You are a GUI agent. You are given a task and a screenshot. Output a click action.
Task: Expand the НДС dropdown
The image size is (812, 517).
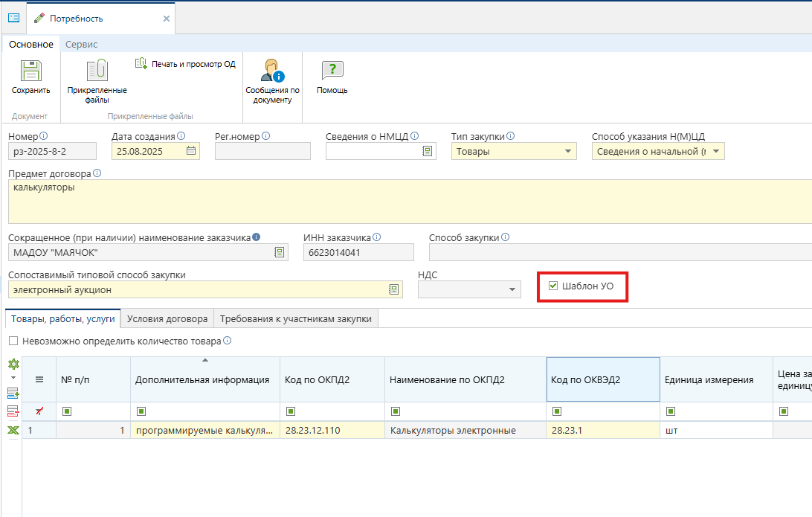(x=512, y=289)
